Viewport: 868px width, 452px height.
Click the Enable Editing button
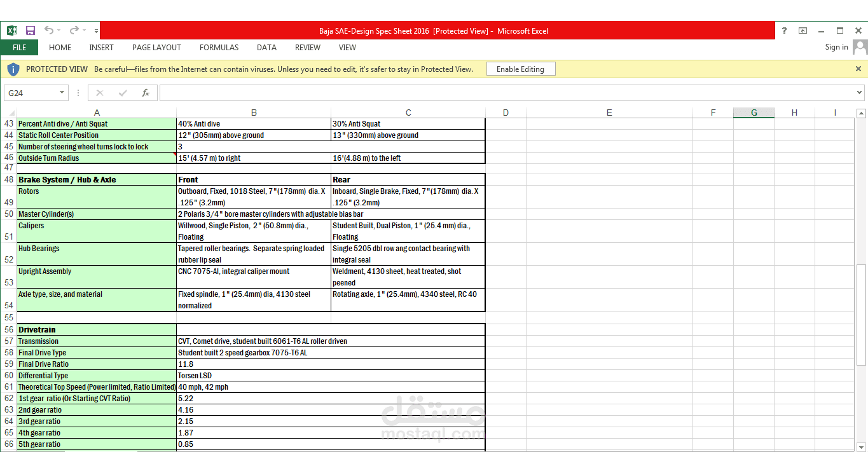click(x=520, y=69)
